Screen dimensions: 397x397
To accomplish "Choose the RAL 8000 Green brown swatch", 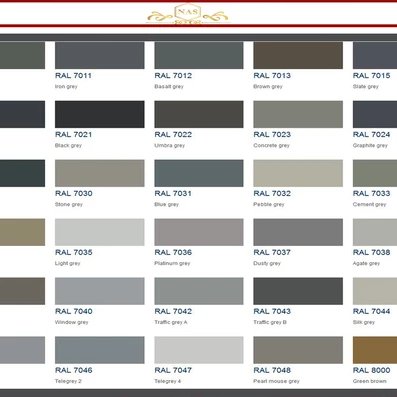I will 375,350.
